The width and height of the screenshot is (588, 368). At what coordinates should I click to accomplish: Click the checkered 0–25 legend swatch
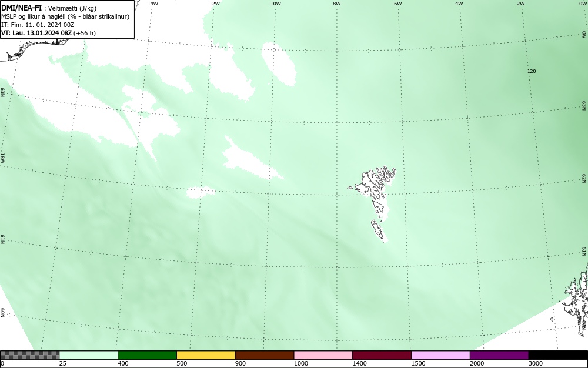[29, 355]
